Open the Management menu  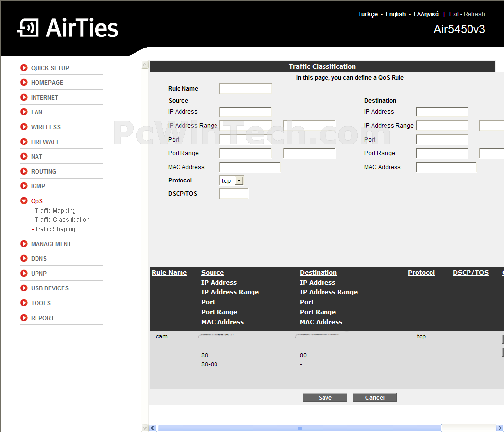click(51, 244)
